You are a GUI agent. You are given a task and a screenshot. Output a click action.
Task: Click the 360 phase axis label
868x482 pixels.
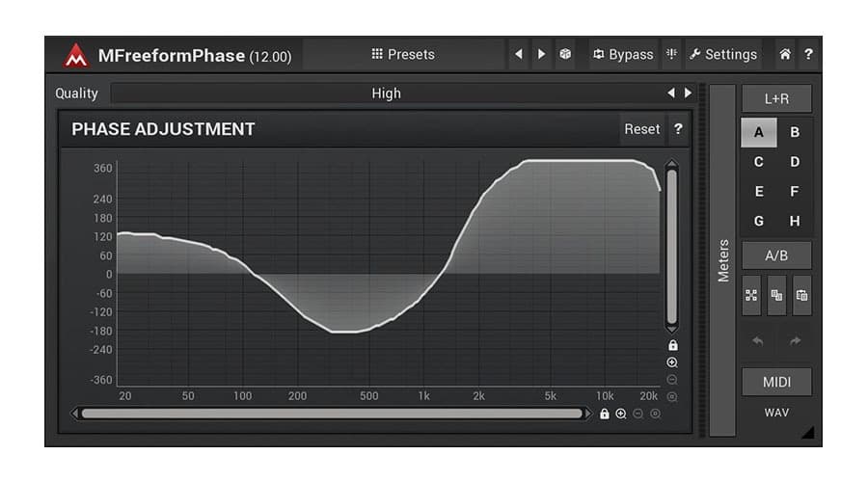click(103, 169)
